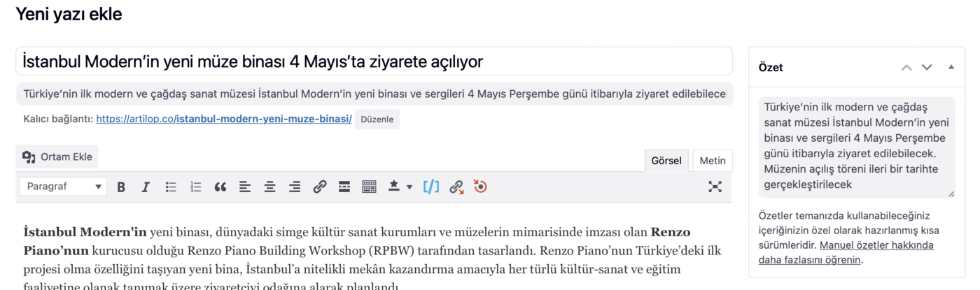This screenshot has height=290, width=980.
Task: Click inside the Özet excerpt textarea
Action: pos(857,147)
